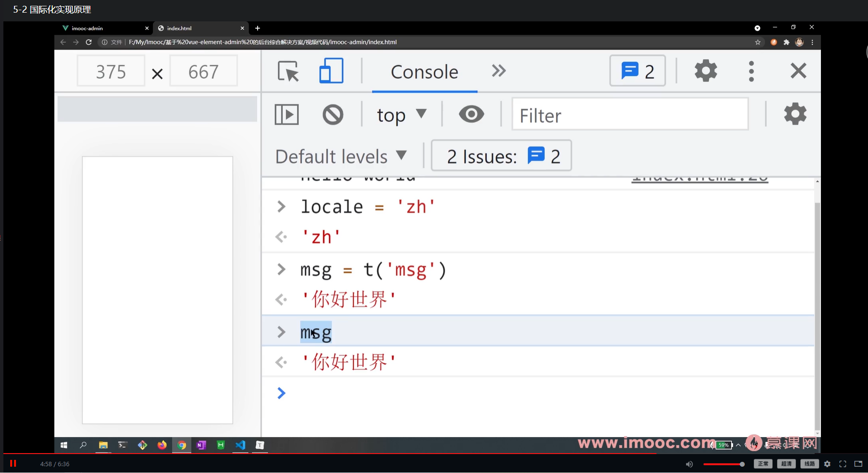This screenshot has width=868, height=473.
Task: Click the console line msg = t('msg')
Action: tap(373, 270)
